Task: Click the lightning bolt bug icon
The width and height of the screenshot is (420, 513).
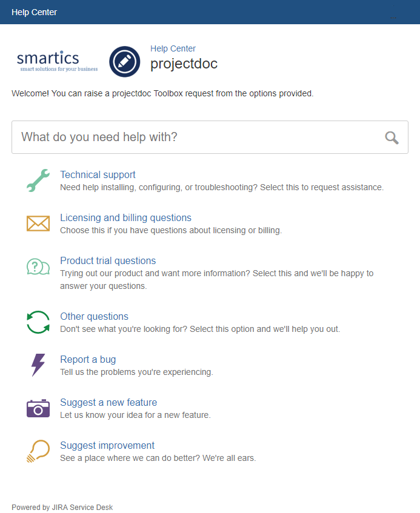Action: 38,365
